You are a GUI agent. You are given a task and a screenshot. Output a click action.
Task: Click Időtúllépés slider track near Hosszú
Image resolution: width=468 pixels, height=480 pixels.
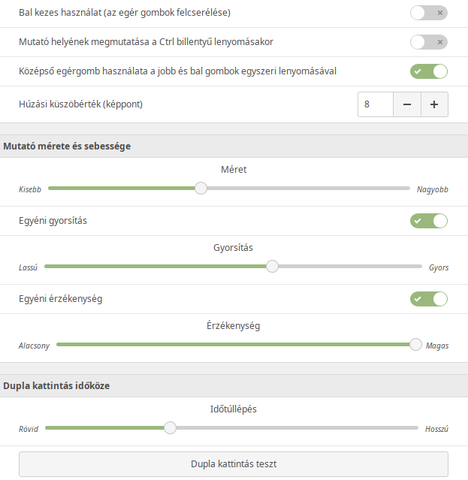coord(408,428)
